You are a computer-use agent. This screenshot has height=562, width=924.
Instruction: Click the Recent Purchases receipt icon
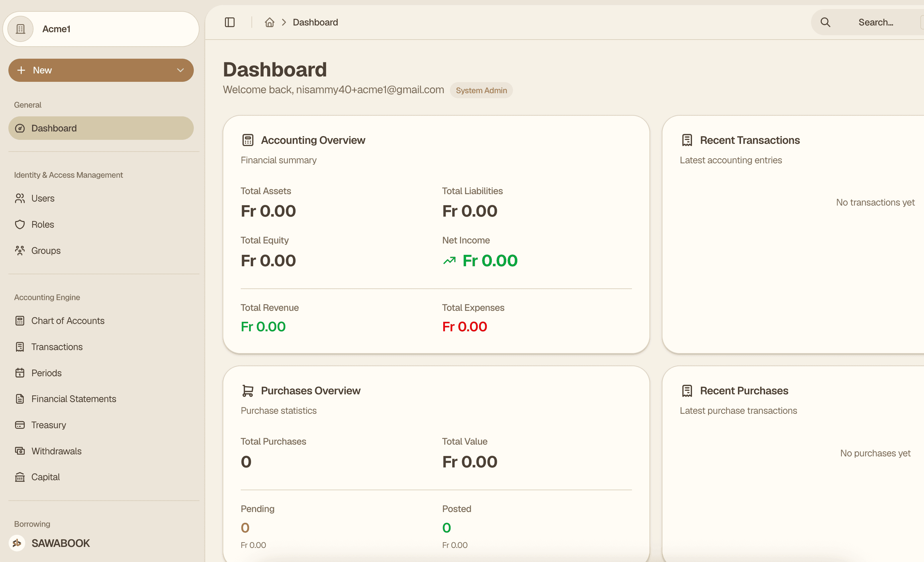coord(687,391)
